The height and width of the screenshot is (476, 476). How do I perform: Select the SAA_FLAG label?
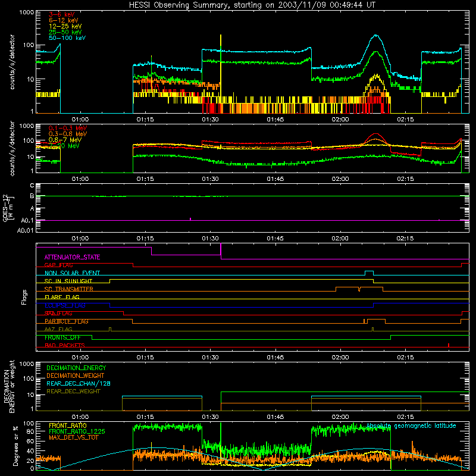pyautogui.click(x=58, y=314)
